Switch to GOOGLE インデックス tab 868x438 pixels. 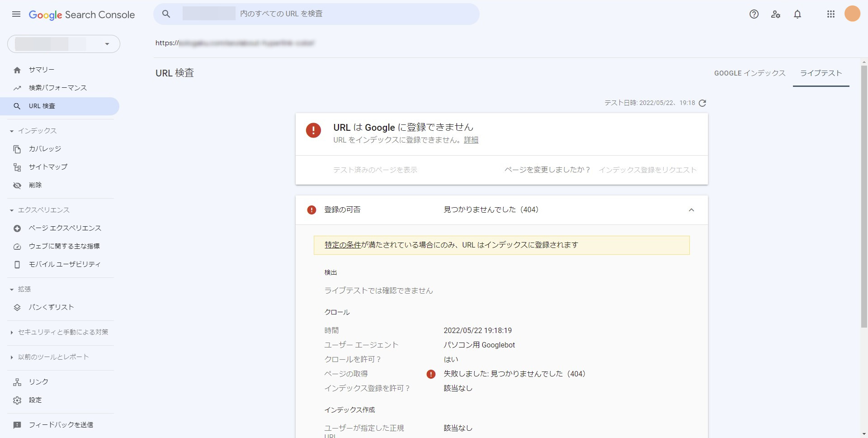(750, 73)
